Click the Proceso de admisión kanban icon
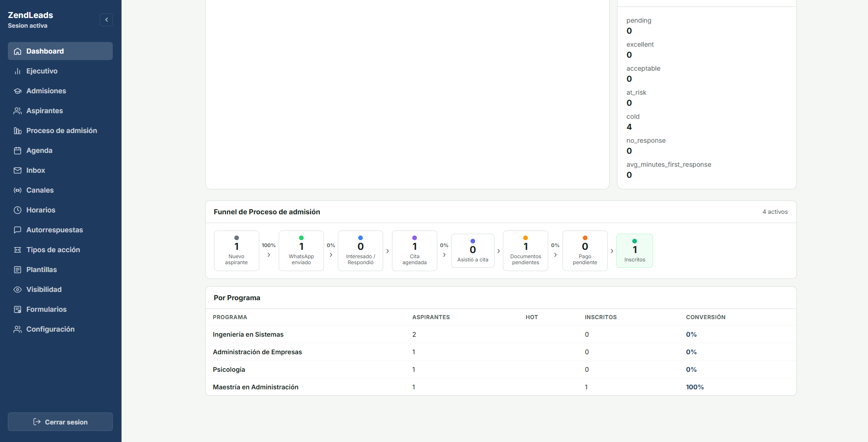 click(x=18, y=131)
